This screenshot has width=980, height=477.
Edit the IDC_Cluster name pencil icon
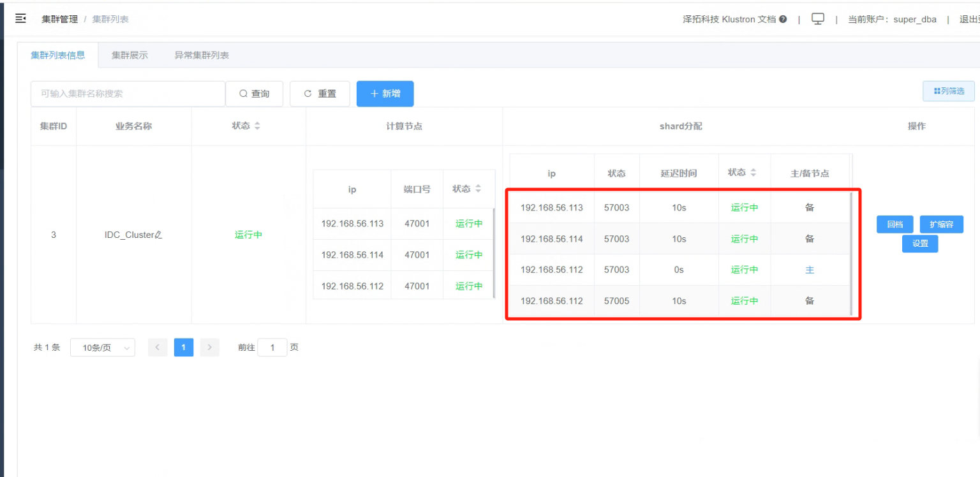tap(159, 235)
